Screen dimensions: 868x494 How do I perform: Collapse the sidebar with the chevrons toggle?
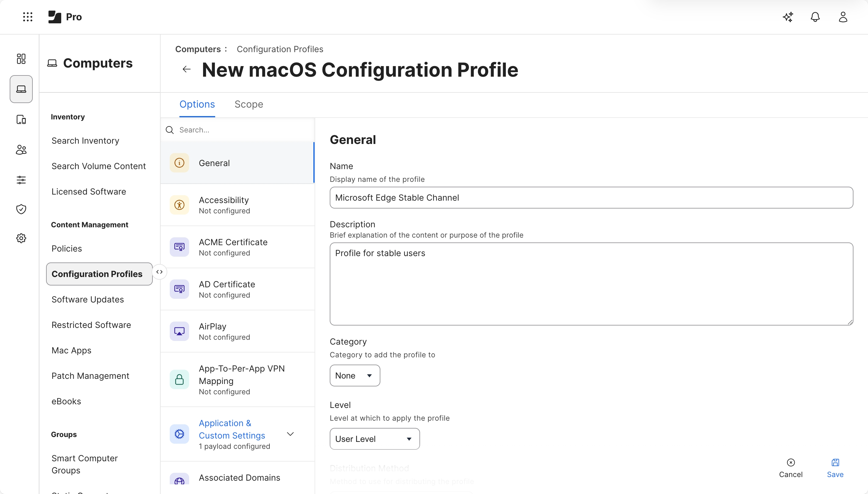(159, 272)
